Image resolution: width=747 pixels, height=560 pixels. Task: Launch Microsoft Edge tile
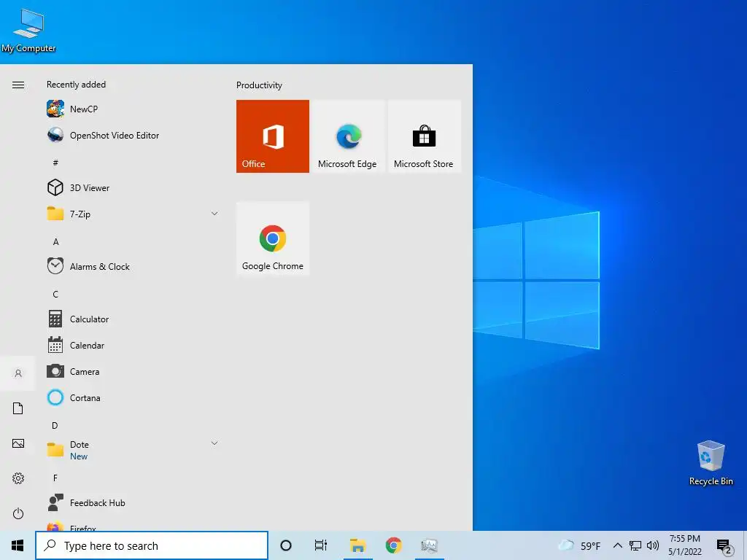pos(347,136)
